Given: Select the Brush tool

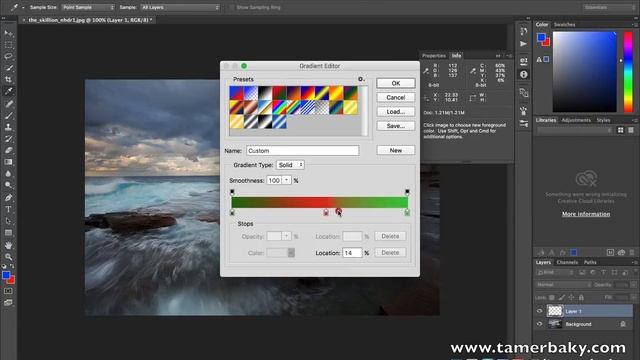Looking at the screenshot, I should [9, 116].
